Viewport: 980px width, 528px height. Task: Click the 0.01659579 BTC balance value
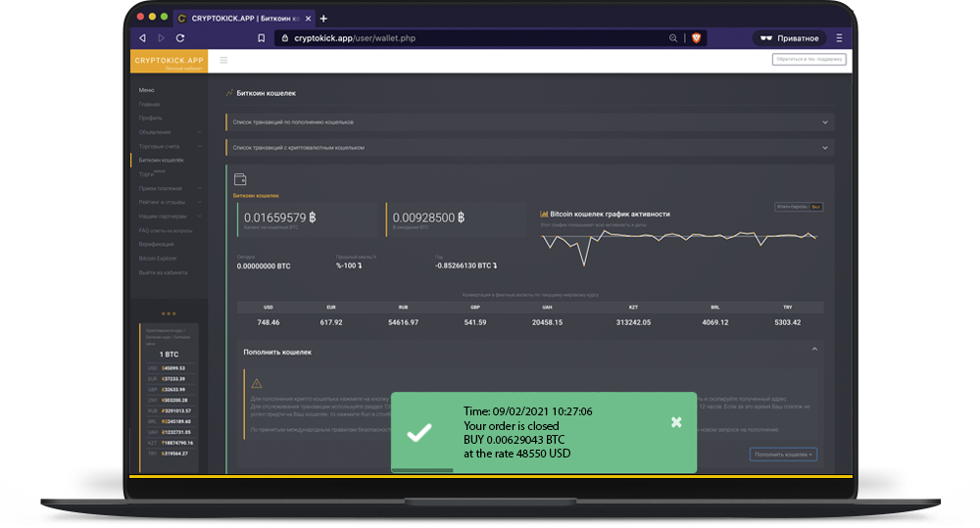[x=280, y=218]
